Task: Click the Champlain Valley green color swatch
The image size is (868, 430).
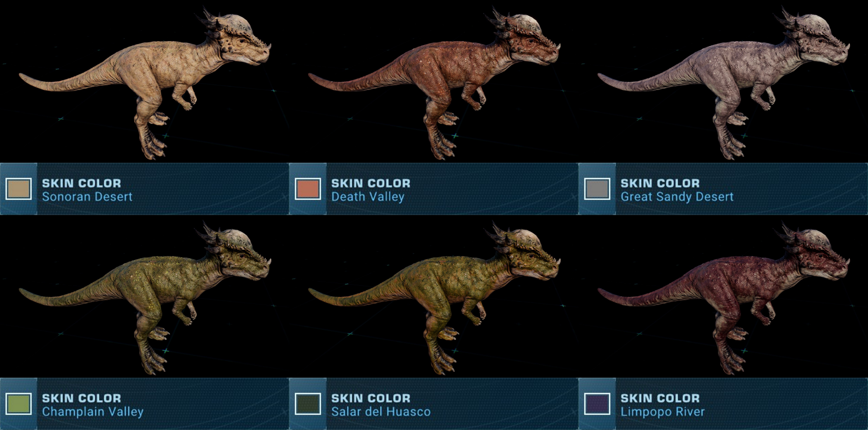Action: pyautogui.click(x=19, y=404)
